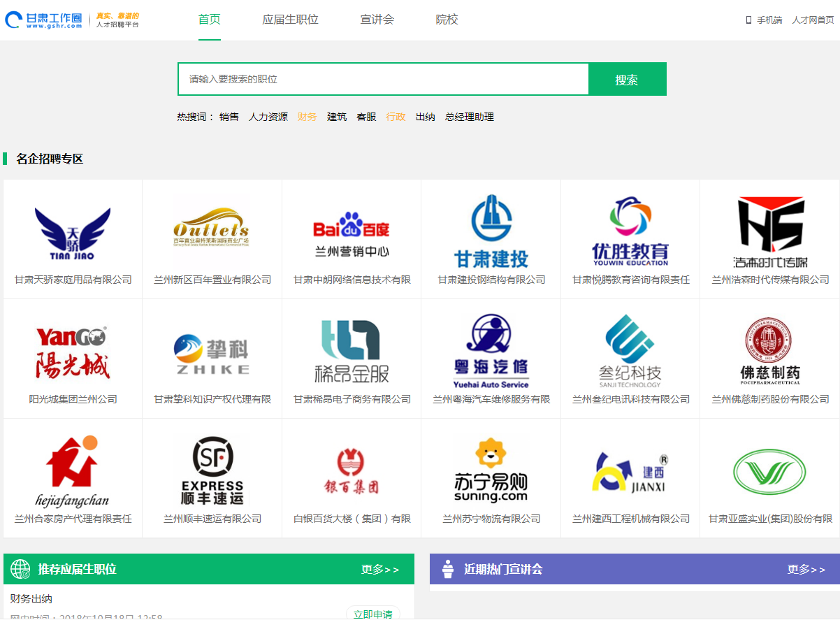
Task: Open the 粤海汽修 Yuehai Auto Service logo
Action: tap(491, 351)
